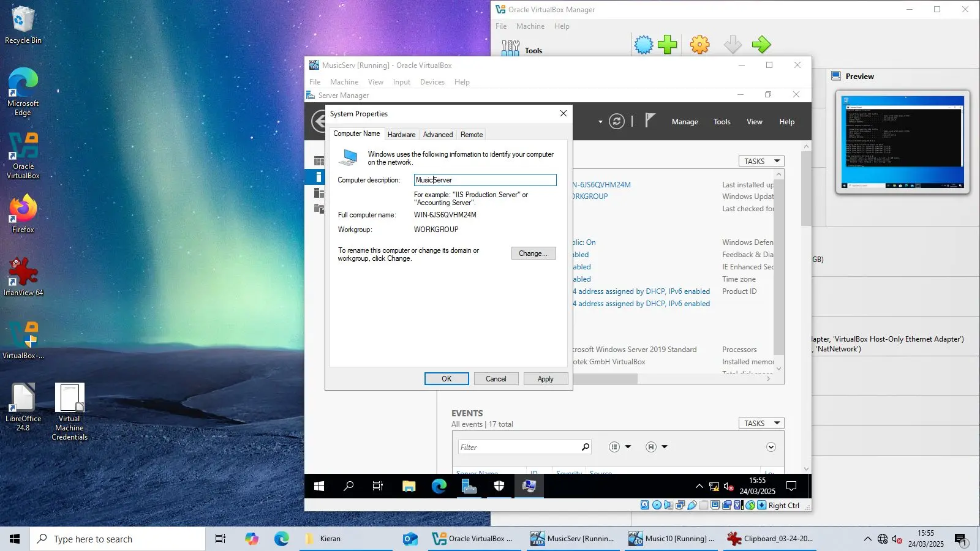Click Apply in the System Properties dialog
The image size is (980, 551).
coord(545,378)
